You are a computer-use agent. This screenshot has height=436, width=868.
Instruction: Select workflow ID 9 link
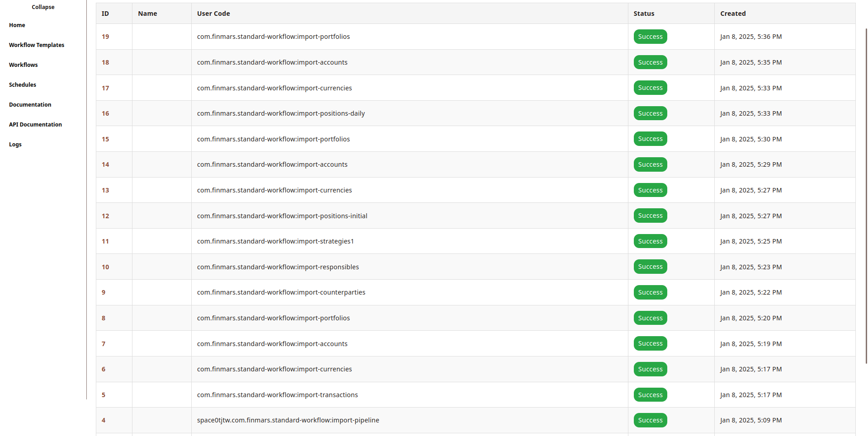click(104, 292)
